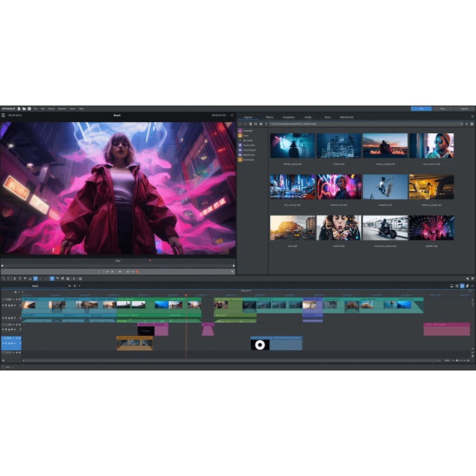Open the Effects menu in the menu bar
This screenshot has width=476, height=476.
[x=51, y=109]
